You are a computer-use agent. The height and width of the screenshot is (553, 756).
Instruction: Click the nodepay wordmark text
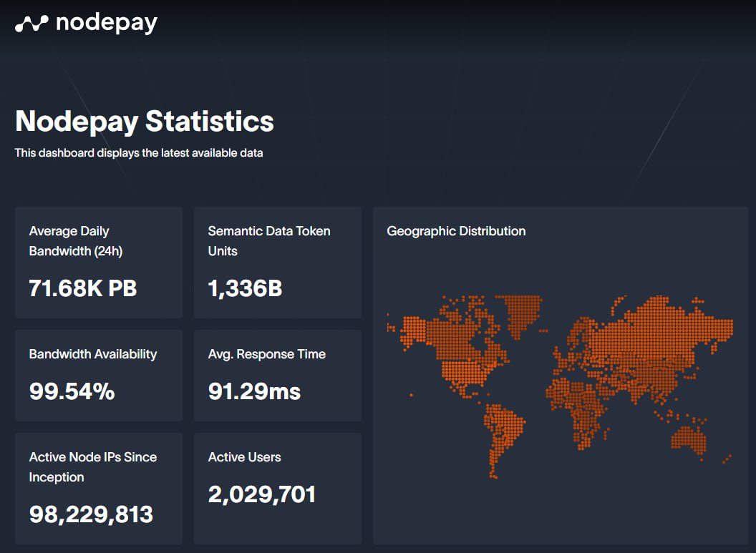point(106,23)
